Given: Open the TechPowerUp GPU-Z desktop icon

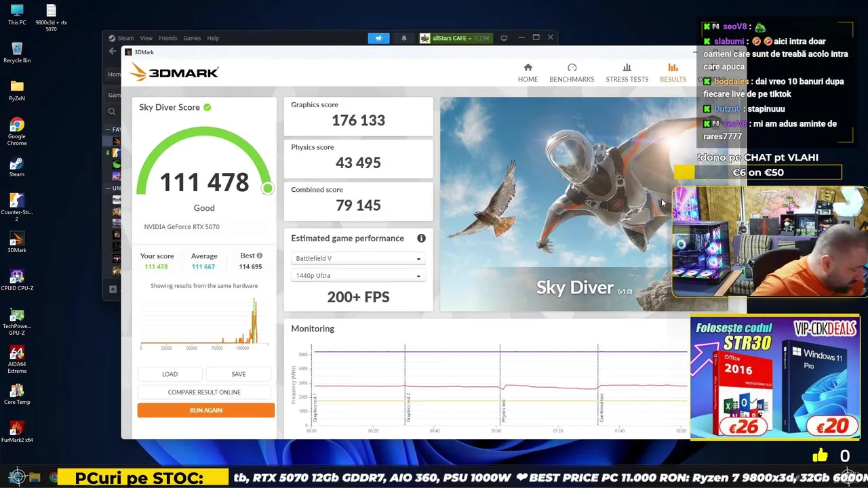Looking at the screenshot, I should 17,321.
